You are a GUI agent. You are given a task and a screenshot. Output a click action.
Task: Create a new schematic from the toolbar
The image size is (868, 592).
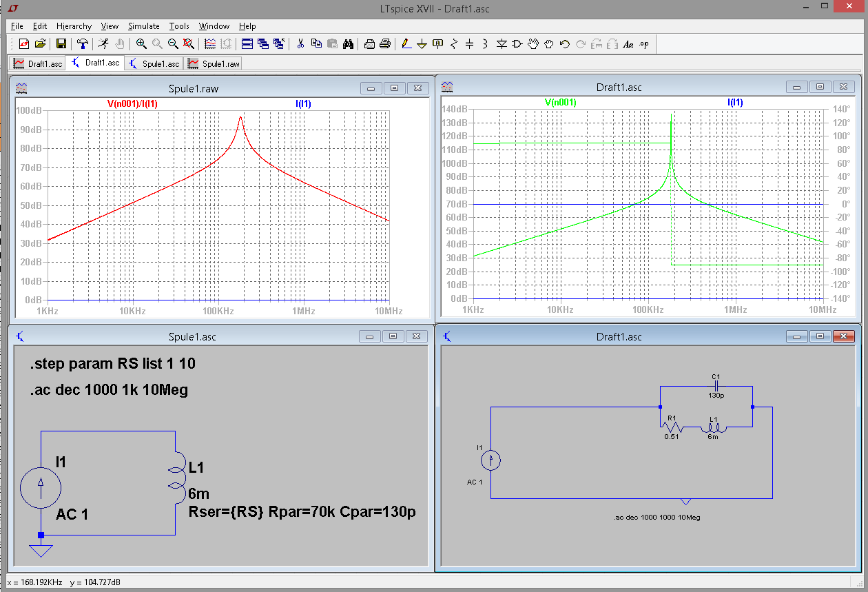(x=24, y=44)
